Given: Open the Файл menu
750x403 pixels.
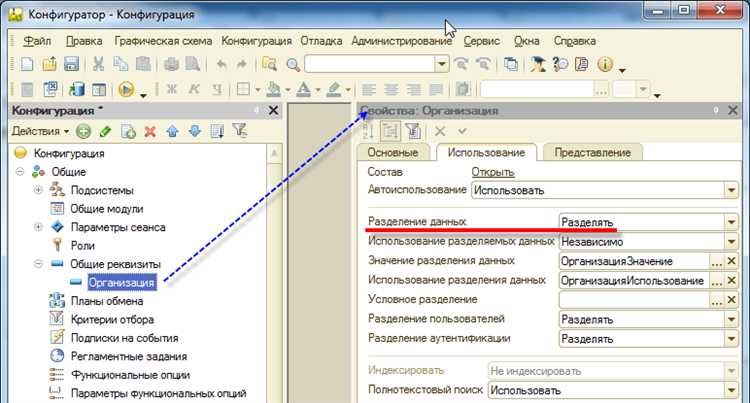Looking at the screenshot, I should click(x=37, y=41).
